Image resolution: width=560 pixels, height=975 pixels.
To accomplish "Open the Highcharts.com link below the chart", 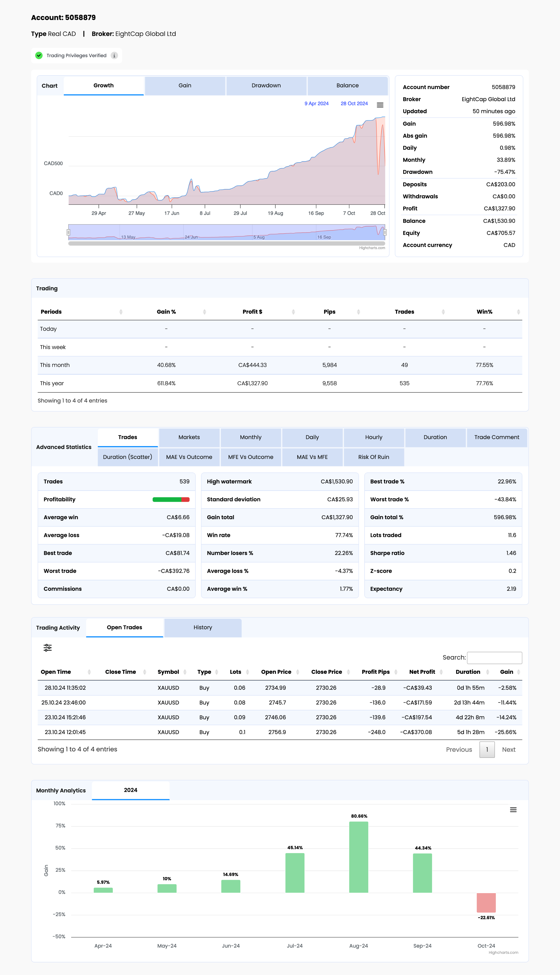I will coord(372,248).
